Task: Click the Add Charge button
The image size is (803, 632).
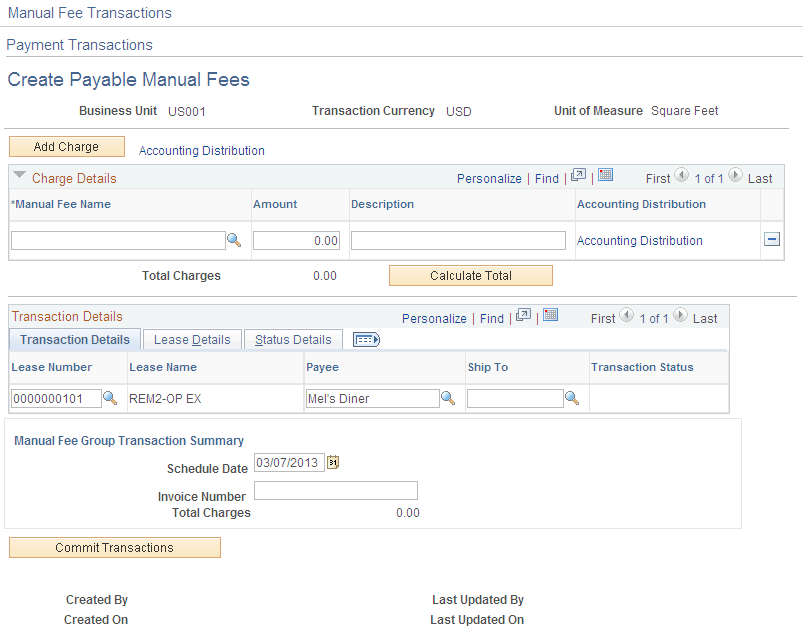Action: (x=66, y=146)
